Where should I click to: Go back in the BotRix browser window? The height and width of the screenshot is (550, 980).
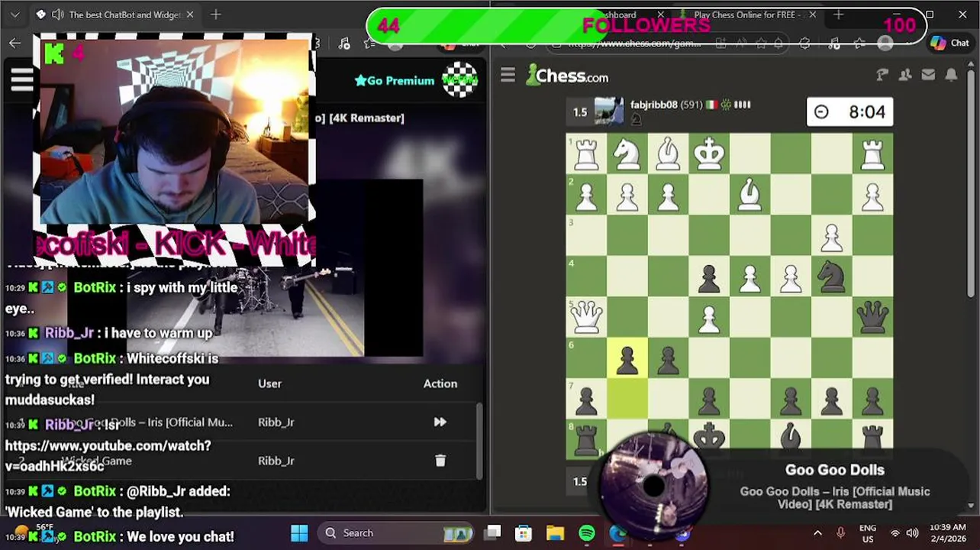pos(15,44)
